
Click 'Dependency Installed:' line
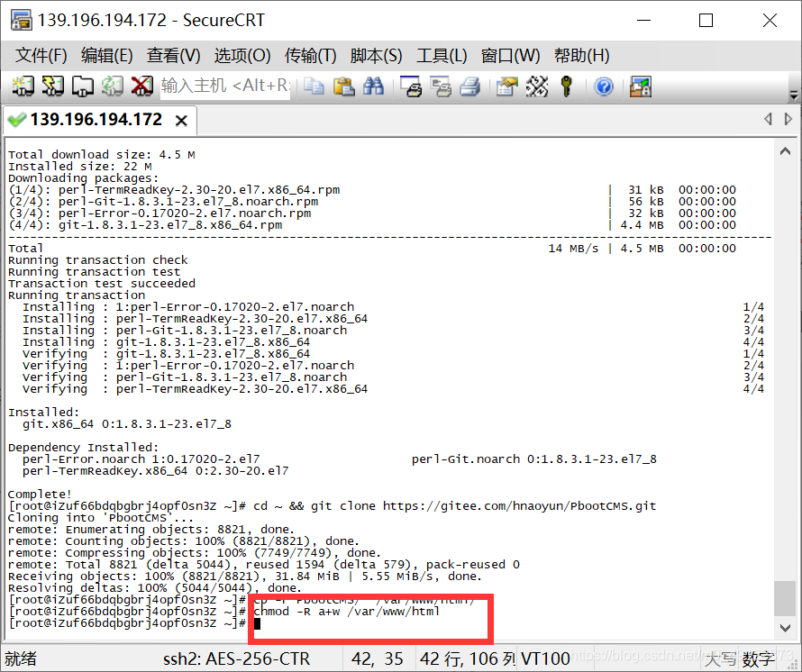84,448
